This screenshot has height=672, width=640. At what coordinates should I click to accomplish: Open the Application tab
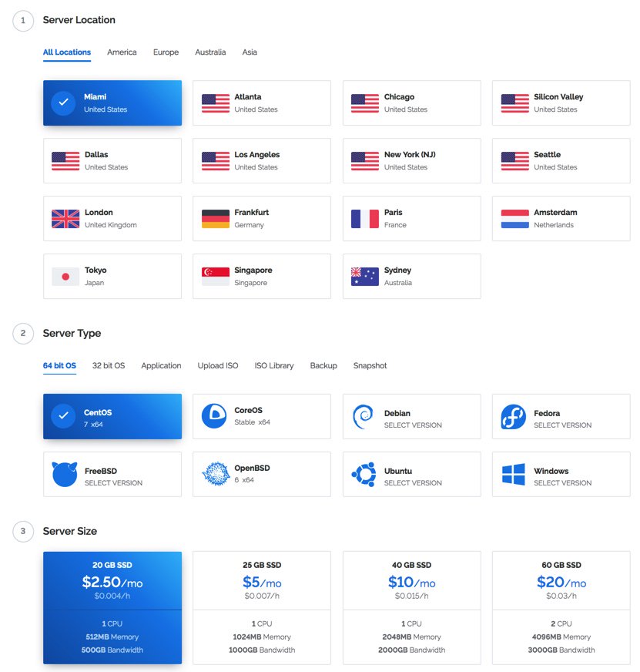161,365
